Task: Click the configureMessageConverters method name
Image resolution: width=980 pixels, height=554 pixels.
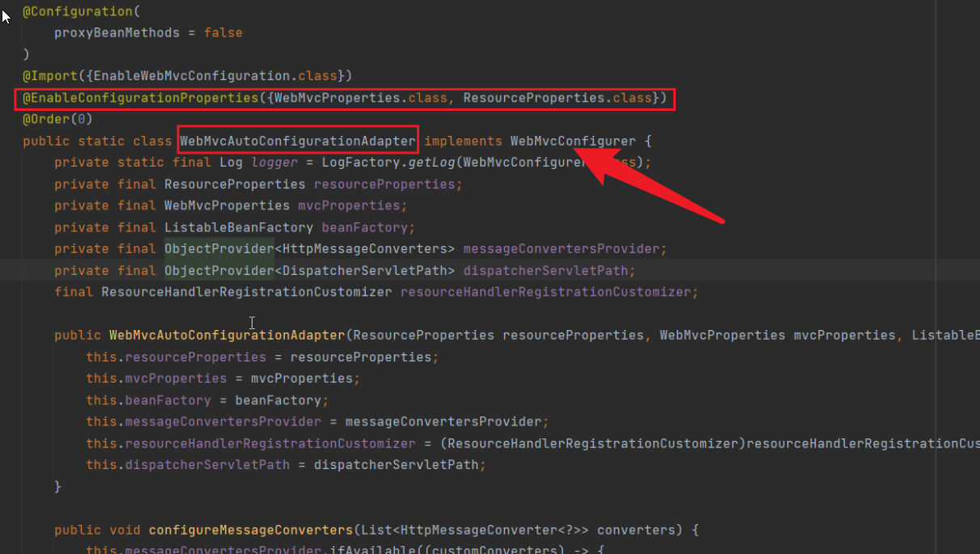Action: coord(251,530)
